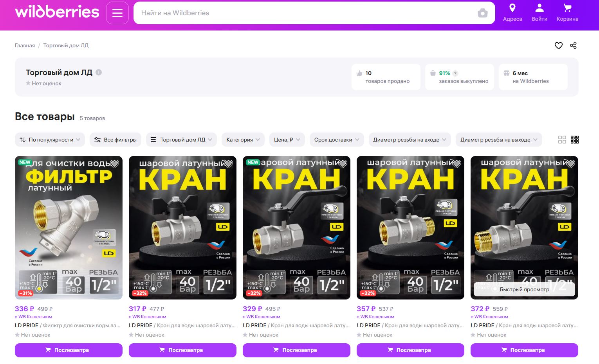Expand the Срок доставки dropdown
Viewport: 599px width, 364px height.
point(337,140)
